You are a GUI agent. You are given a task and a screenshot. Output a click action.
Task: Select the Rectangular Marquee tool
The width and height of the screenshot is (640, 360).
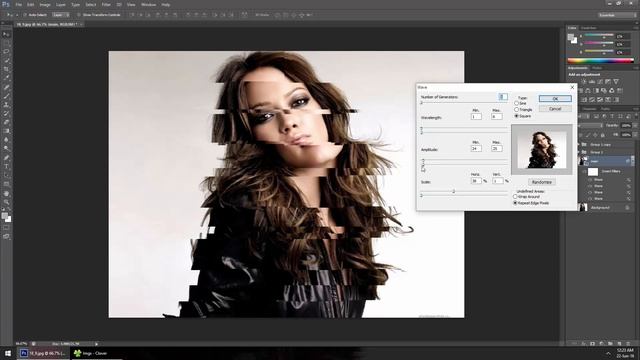6,43
